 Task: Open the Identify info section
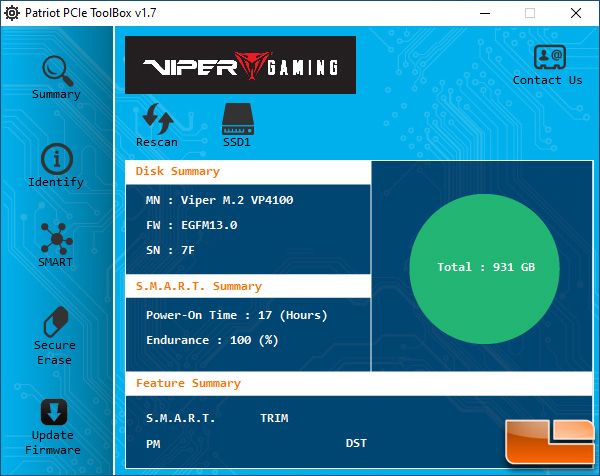tap(56, 166)
